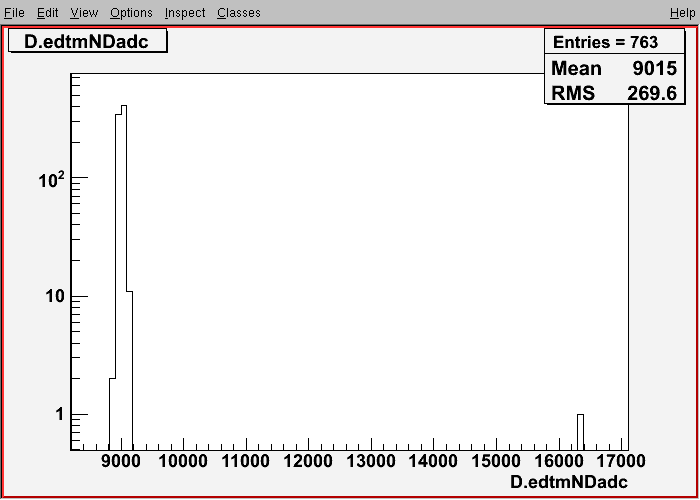Click the x-axis label 13000
This screenshot has height=500, width=700.
point(371,461)
